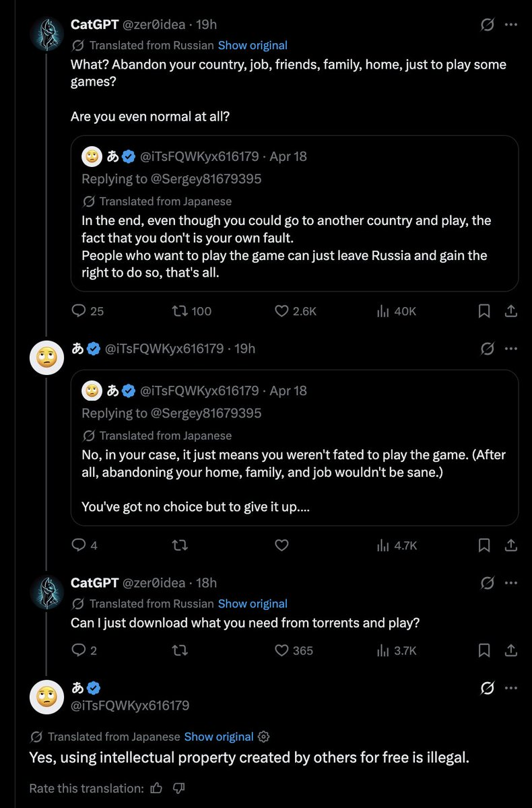Click Grok icon on the bottom tweet
Viewport: 532px width, 808px height.
pos(487,688)
